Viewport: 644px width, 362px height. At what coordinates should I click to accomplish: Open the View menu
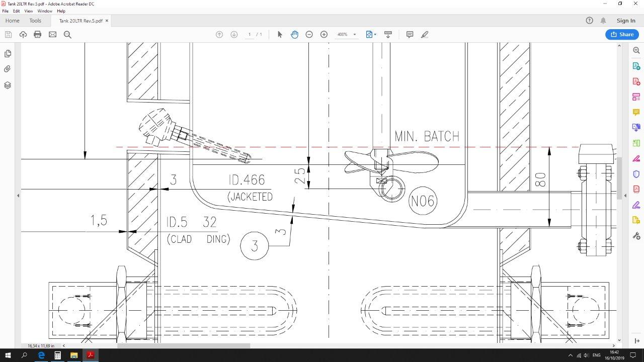(x=29, y=11)
